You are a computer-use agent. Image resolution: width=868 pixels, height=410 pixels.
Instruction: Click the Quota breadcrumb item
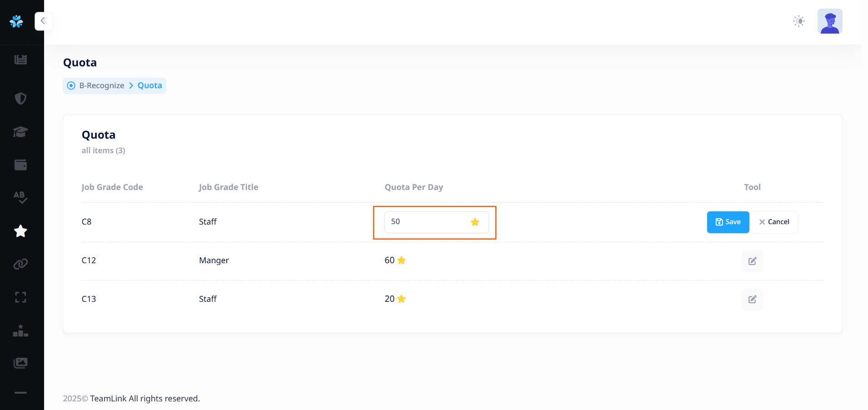(150, 85)
